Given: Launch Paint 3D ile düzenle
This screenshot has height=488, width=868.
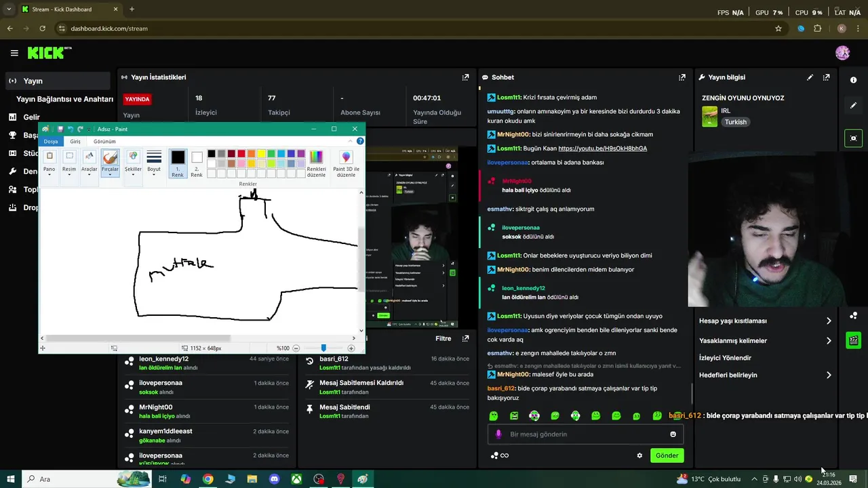Looking at the screenshot, I should click(347, 163).
